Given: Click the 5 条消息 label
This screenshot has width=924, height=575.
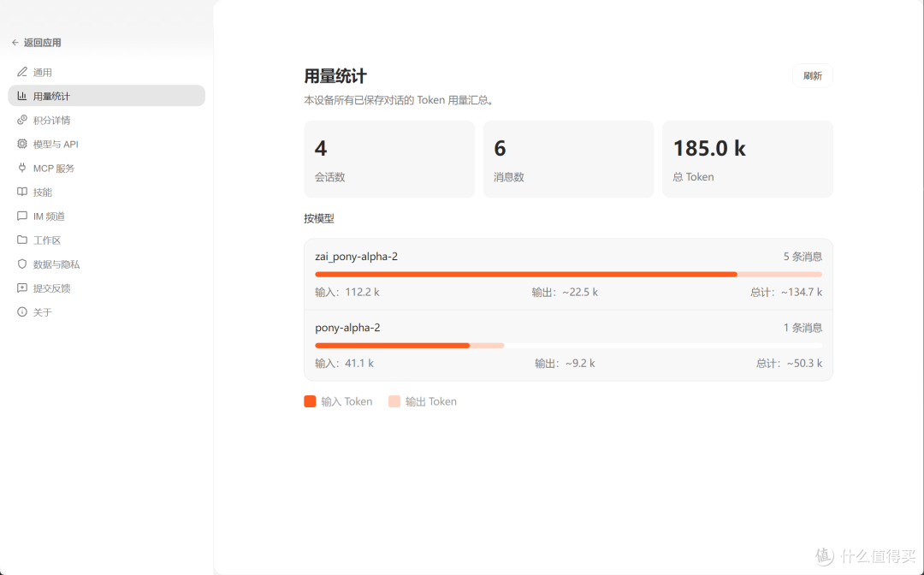Looking at the screenshot, I should (x=803, y=257).
